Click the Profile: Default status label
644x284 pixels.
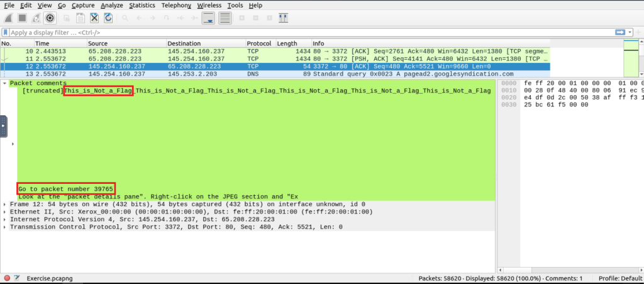coord(620,278)
